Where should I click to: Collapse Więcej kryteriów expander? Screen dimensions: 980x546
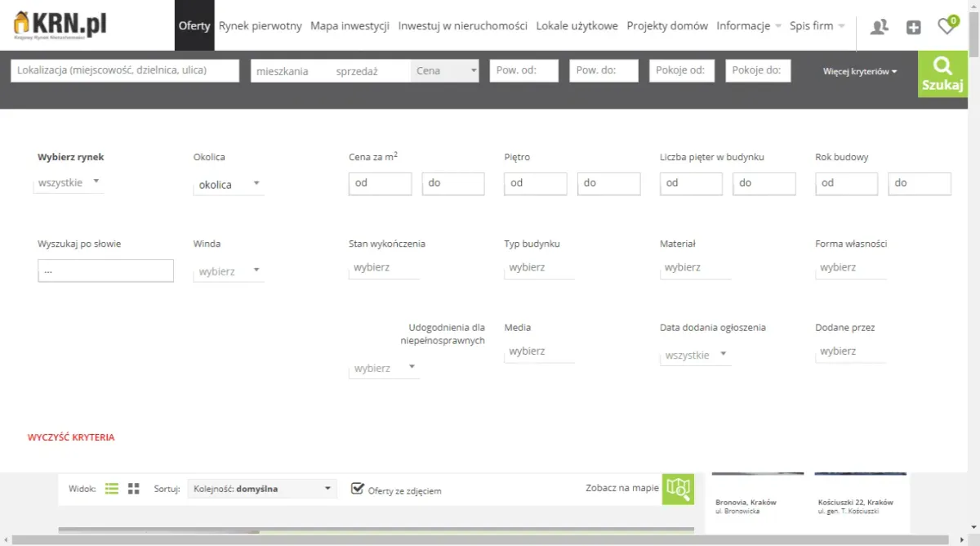point(860,72)
